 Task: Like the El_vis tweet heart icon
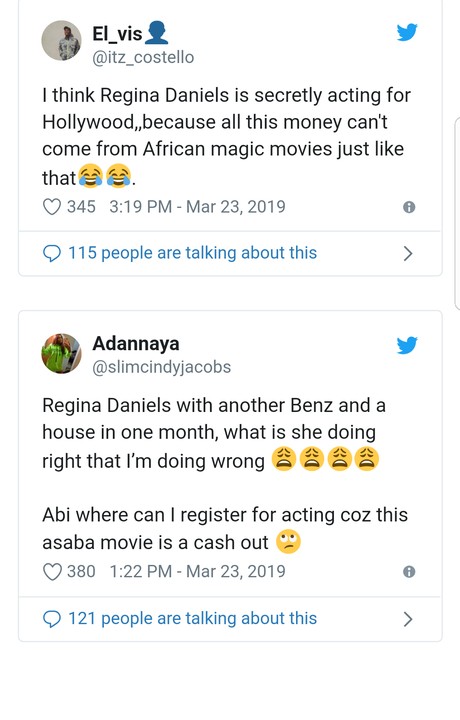click(x=52, y=207)
